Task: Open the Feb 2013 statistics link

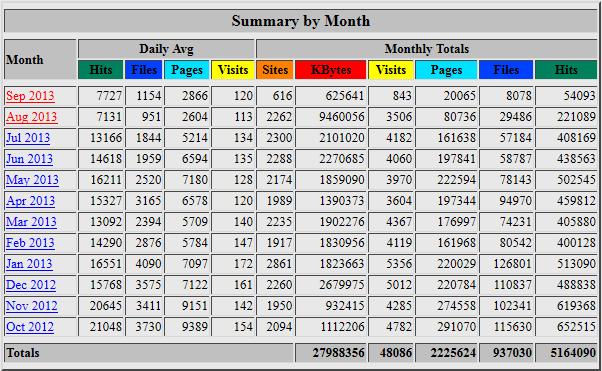Action: pos(30,243)
